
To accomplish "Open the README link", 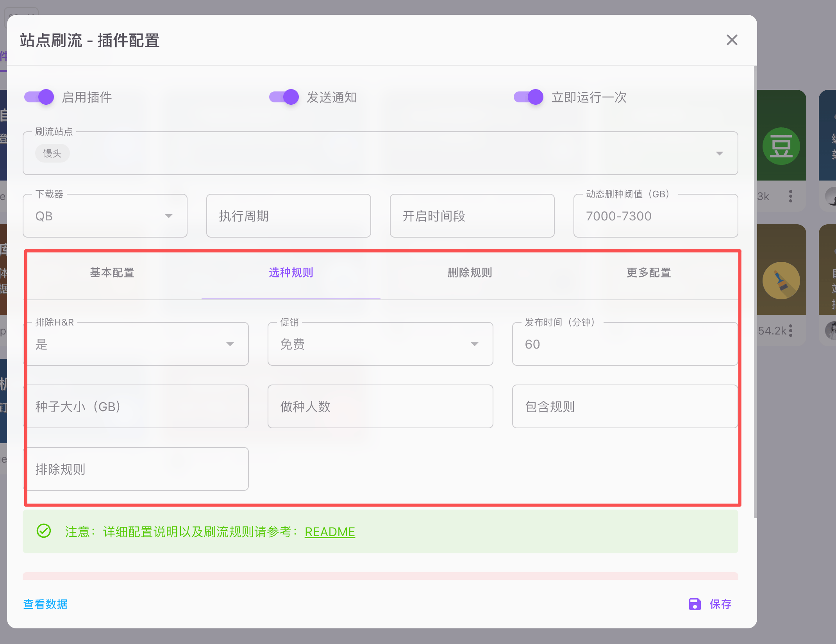I will pos(330,532).
